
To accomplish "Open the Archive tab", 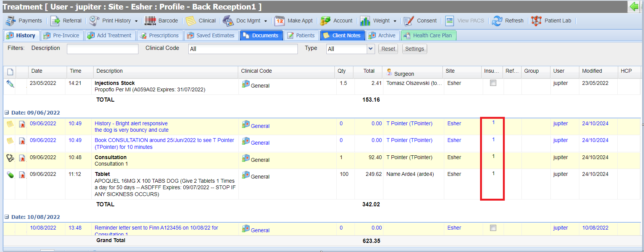I will (x=383, y=35).
